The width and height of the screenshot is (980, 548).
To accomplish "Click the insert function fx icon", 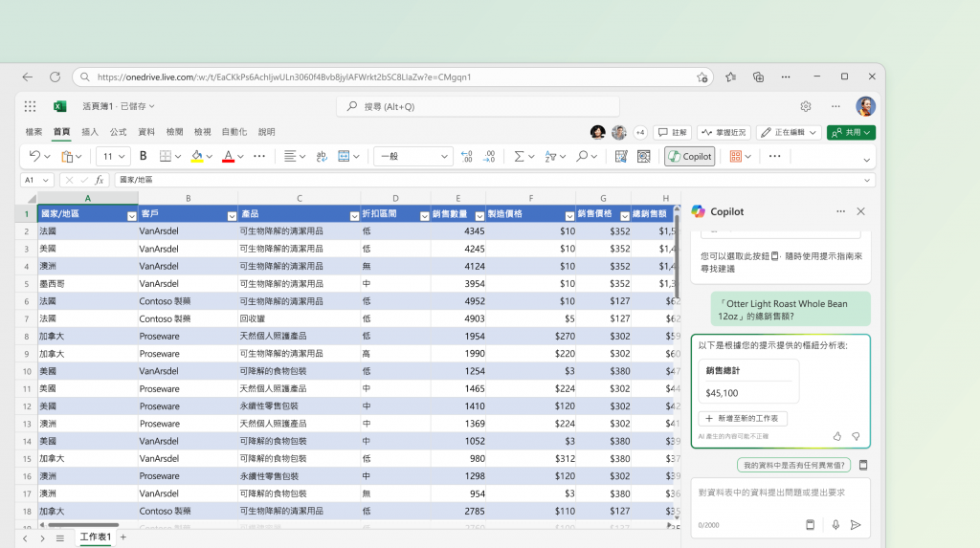I will [x=100, y=180].
